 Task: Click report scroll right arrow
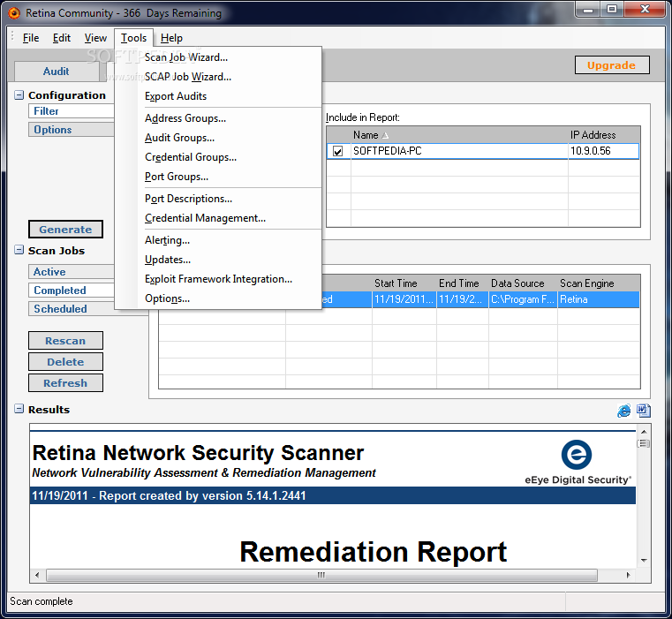click(628, 575)
